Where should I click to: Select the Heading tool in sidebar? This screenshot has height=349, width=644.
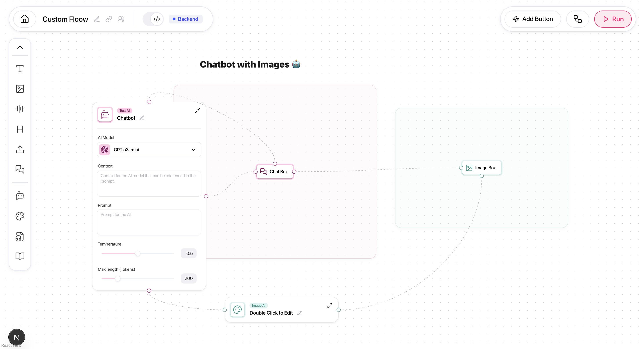pos(20,129)
